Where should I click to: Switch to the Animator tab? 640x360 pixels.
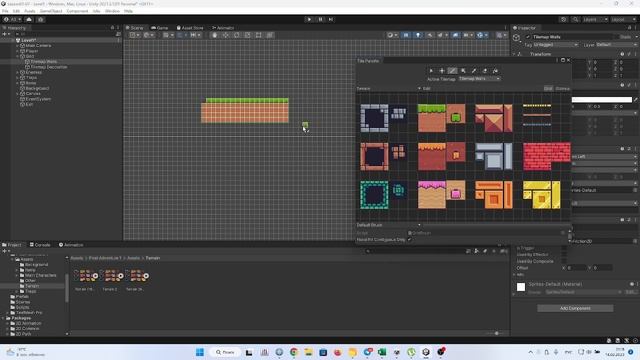223,28
